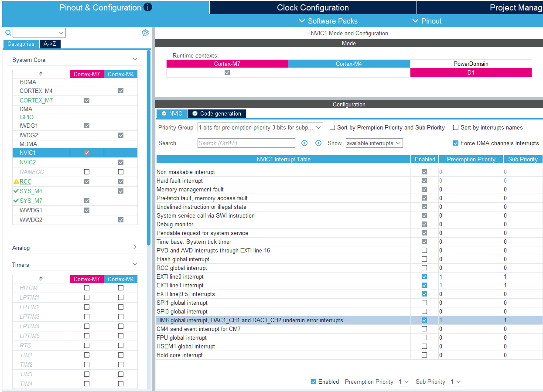Select GPIO in System Core list

(26, 117)
